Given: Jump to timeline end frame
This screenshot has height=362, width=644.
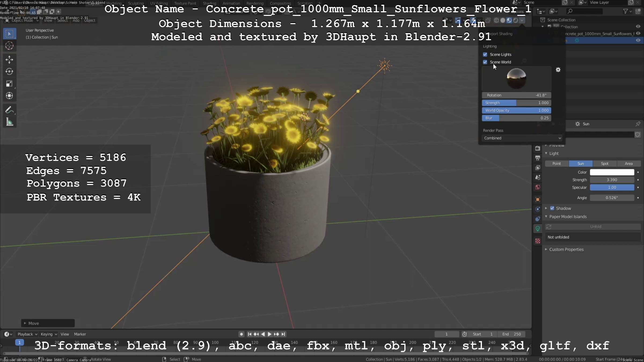Looking at the screenshot, I should pos(283,334).
